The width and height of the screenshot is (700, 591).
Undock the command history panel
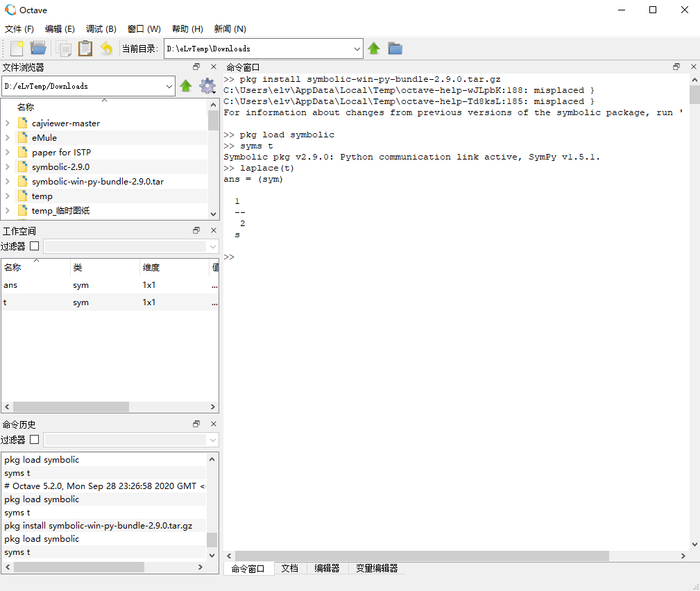[196, 424]
